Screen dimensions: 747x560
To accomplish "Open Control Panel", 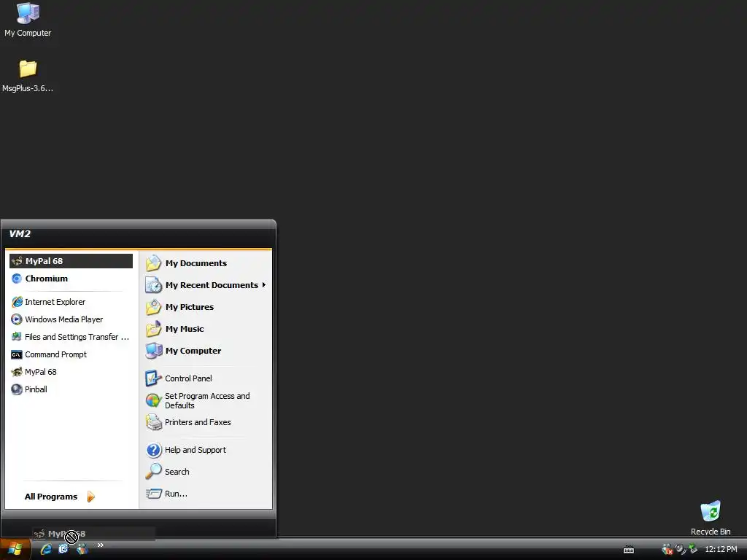I will tap(206, 378).
